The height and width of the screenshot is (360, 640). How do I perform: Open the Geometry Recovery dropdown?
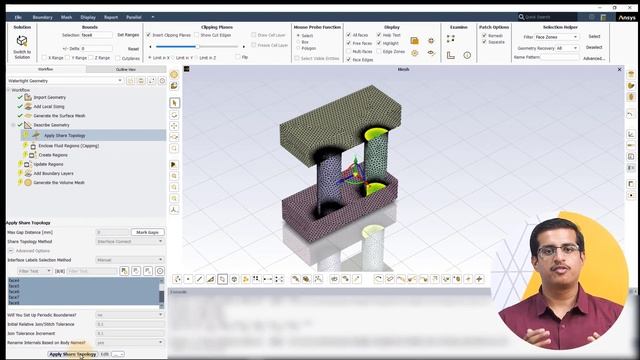567,48
